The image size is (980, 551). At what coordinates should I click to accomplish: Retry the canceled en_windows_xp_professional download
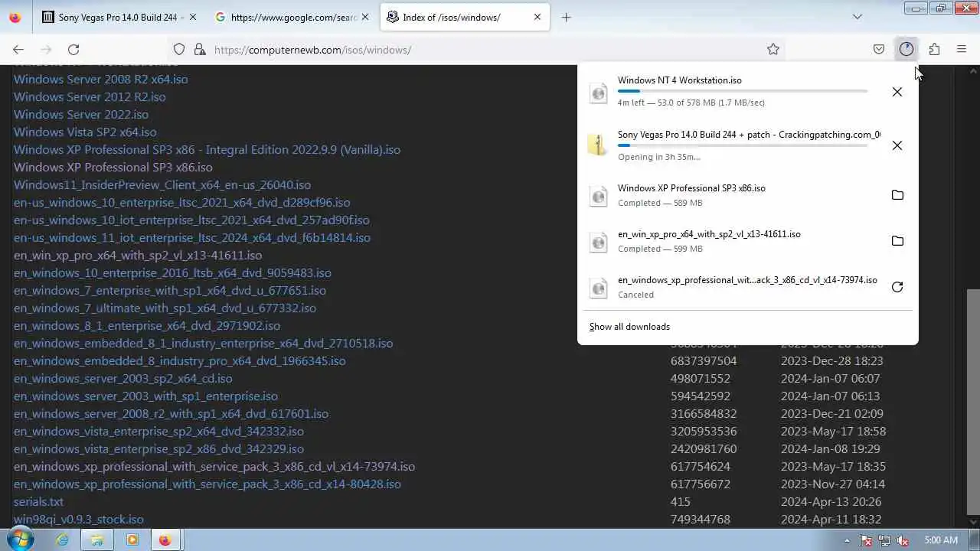pyautogui.click(x=897, y=287)
